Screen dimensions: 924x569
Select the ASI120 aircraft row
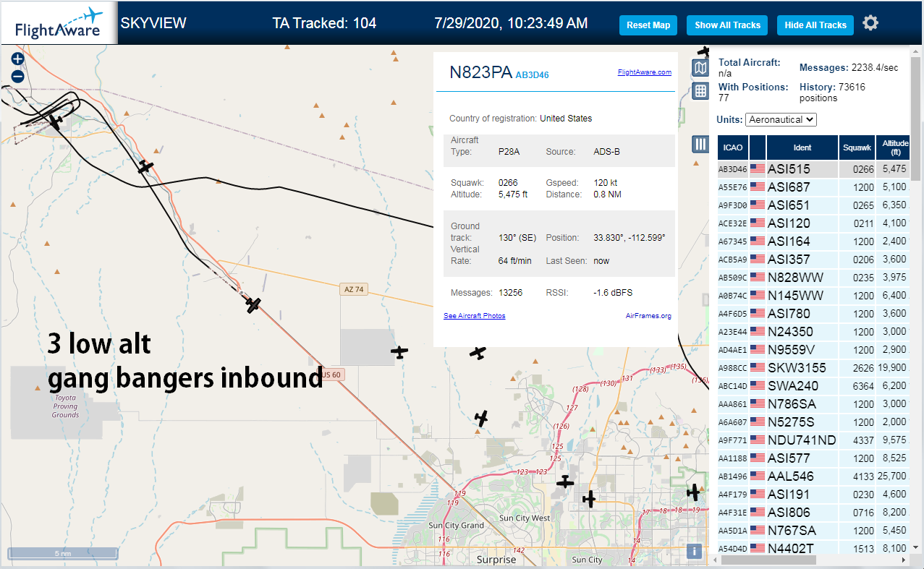[x=813, y=223]
